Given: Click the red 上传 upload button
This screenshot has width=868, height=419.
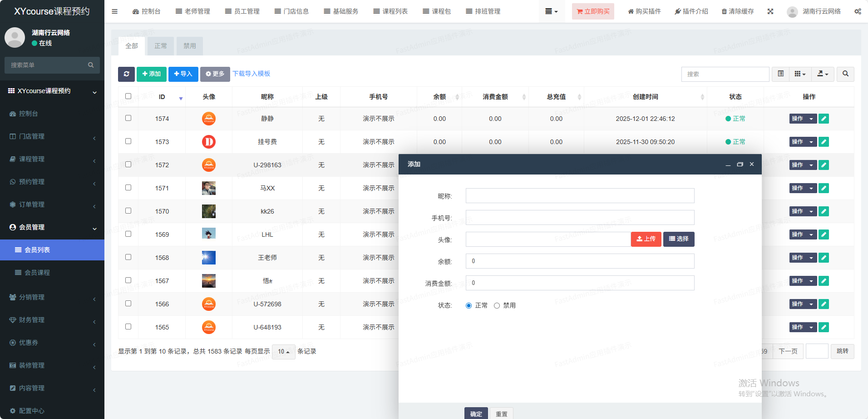Looking at the screenshot, I should point(646,239).
